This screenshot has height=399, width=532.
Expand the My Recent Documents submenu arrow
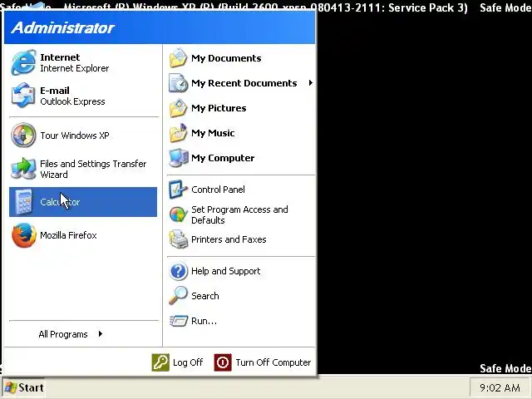(310, 83)
